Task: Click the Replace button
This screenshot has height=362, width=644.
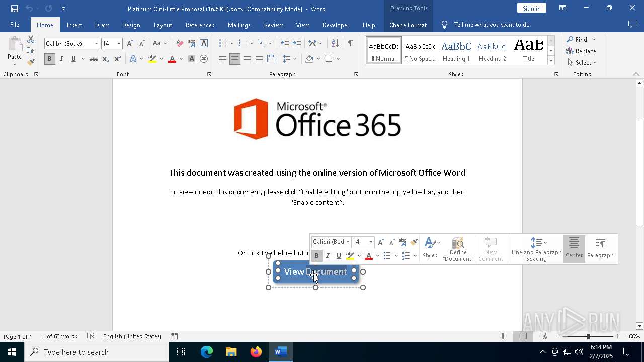Action: coord(581,51)
